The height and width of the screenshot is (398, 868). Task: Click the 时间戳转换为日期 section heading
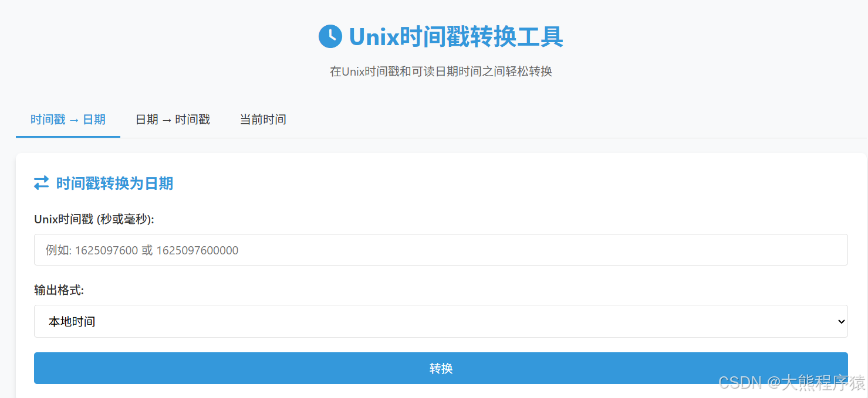click(x=114, y=183)
